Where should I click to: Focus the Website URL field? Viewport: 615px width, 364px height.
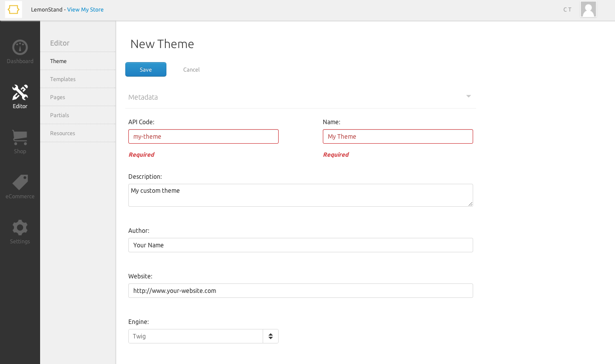(300, 290)
